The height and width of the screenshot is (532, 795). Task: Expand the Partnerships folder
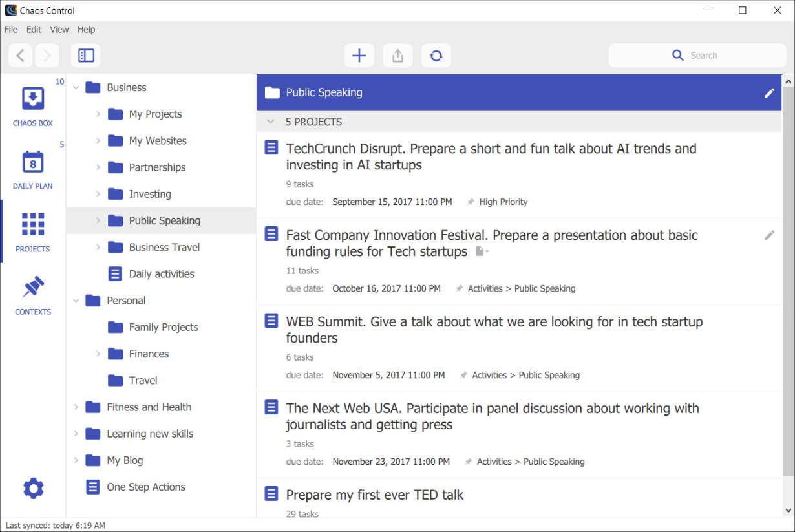pos(98,167)
